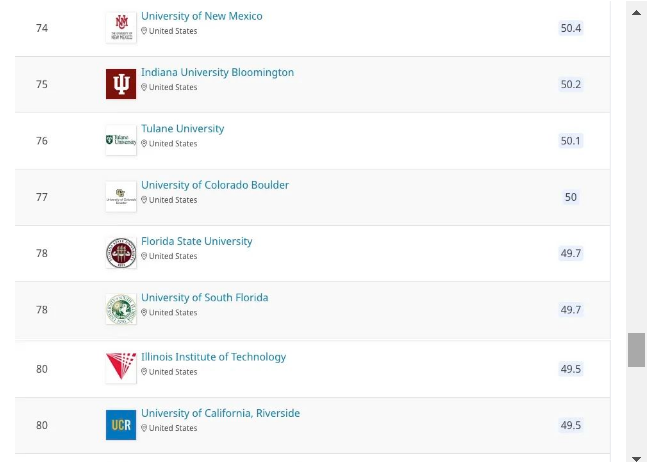Open the University of California, Riverside link
The height and width of the screenshot is (462, 648).
[221, 413]
